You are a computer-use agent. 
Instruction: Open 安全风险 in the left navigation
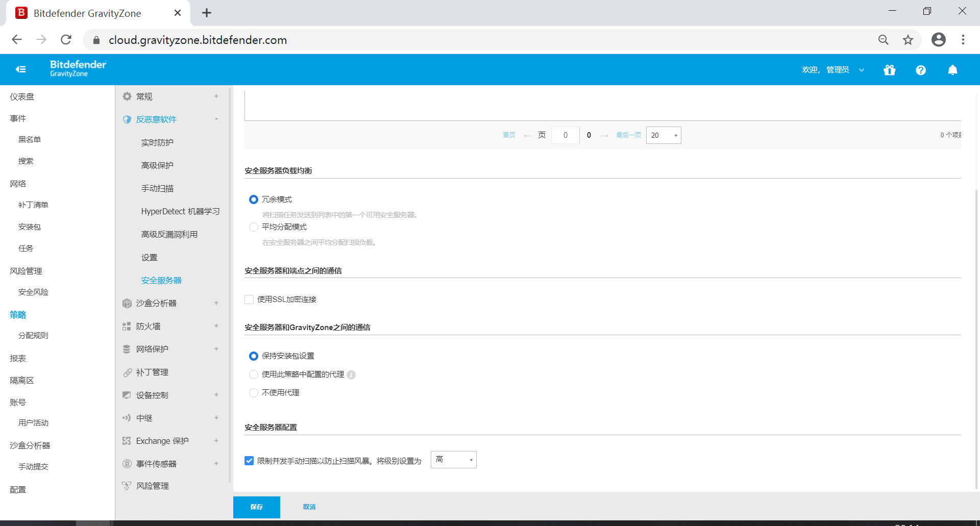(33, 292)
